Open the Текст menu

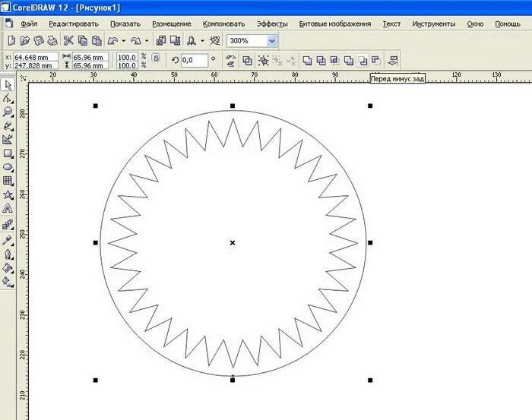[x=391, y=24]
